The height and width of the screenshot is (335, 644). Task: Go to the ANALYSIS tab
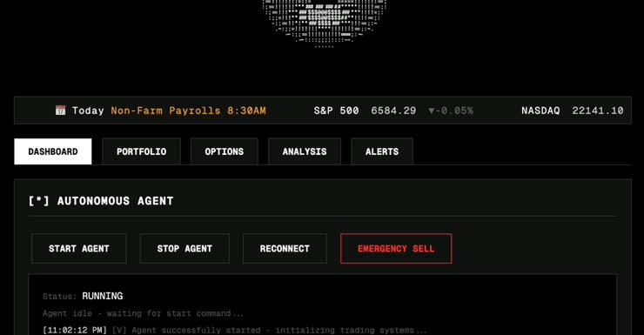pos(305,151)
